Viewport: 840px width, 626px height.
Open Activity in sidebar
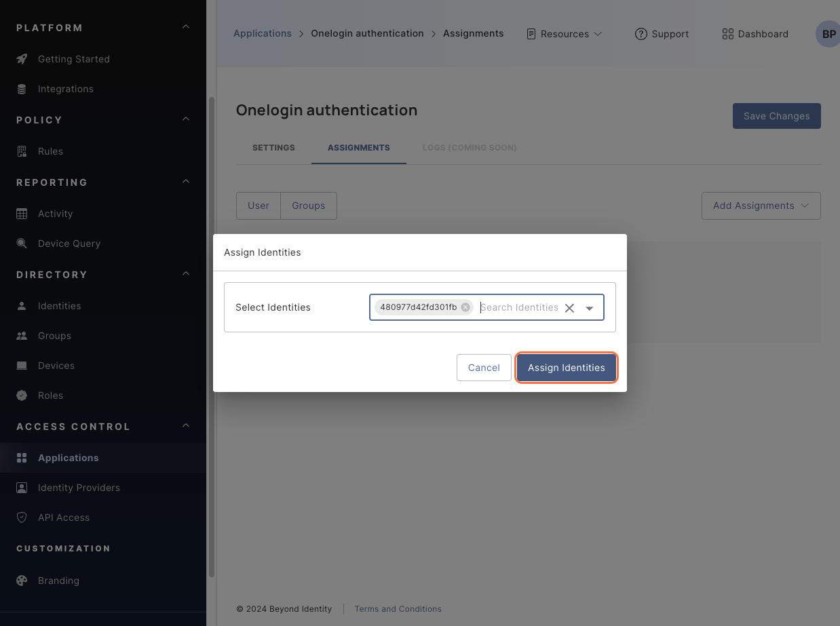tap(103, 214)
